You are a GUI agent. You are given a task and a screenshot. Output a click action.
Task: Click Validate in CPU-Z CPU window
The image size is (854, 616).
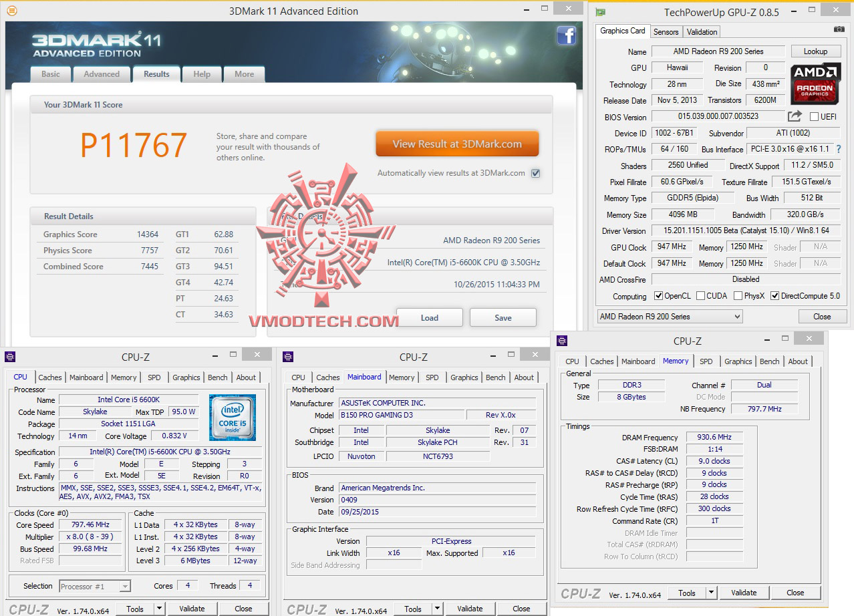tap(192, 609)
